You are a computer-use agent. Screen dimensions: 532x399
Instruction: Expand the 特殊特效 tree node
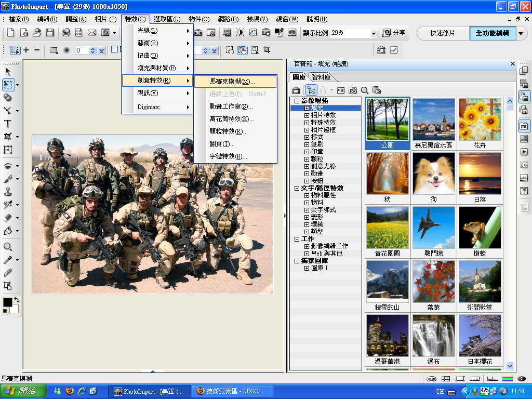pos(307,123)
